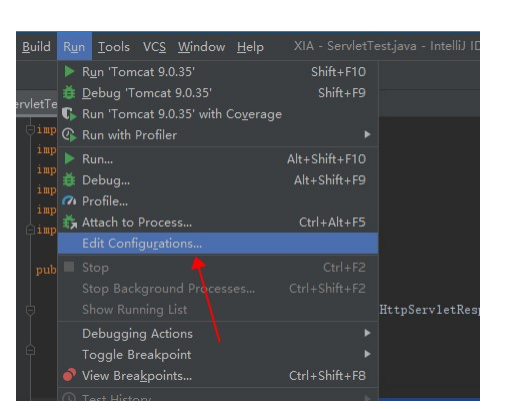Expand the Run with Profiler submenu arrow
This screenshot has height=409, width=516.
(367, 135)
